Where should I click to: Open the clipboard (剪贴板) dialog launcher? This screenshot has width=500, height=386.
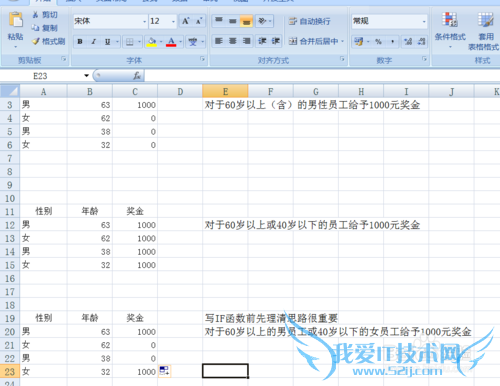point(64,59)
